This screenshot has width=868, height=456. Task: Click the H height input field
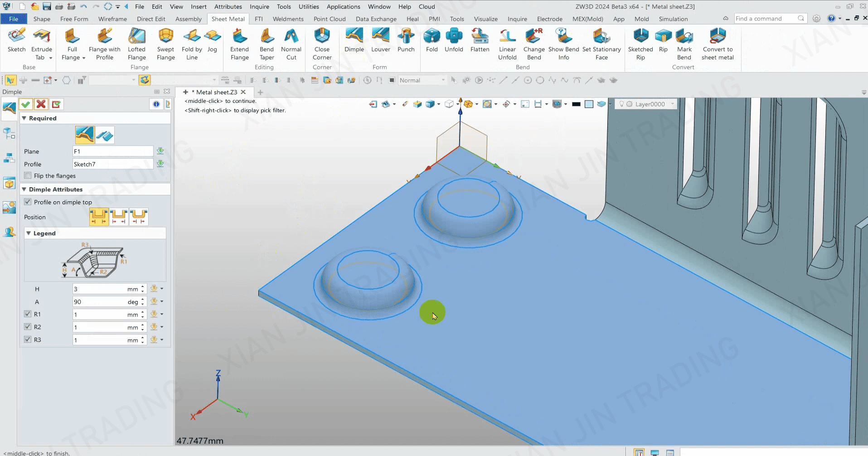(100, 289)
